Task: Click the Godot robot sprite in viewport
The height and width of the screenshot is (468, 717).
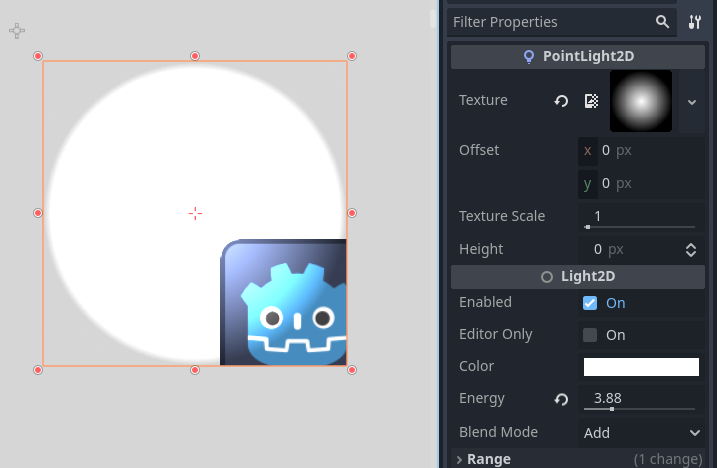Action: (x=285, y=304)
